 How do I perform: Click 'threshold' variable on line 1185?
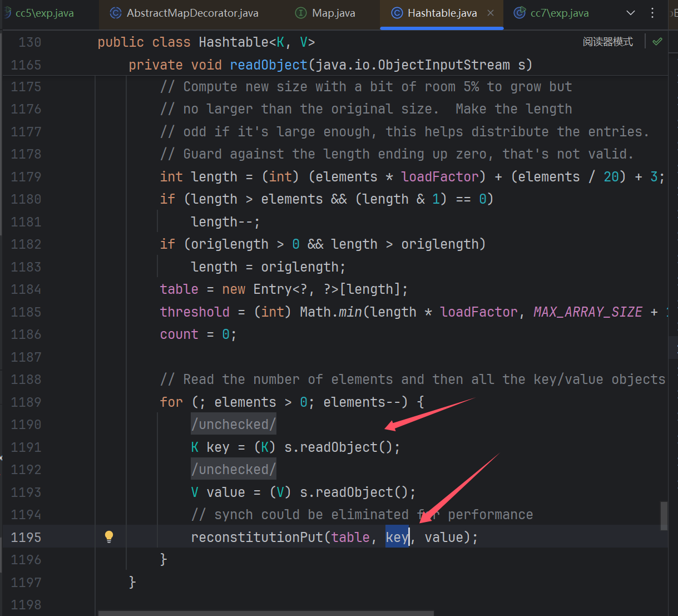(195, 312)
